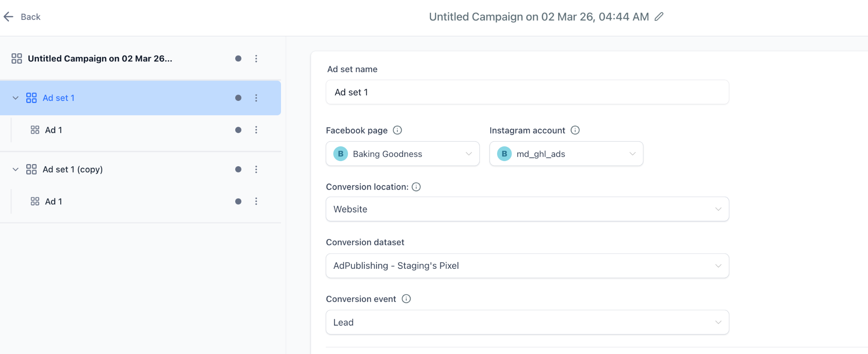This screenshot has height=354, width=868.
Task: Select Ad 1 under Ad set 1 (copy)
Action: pos(54,201)
